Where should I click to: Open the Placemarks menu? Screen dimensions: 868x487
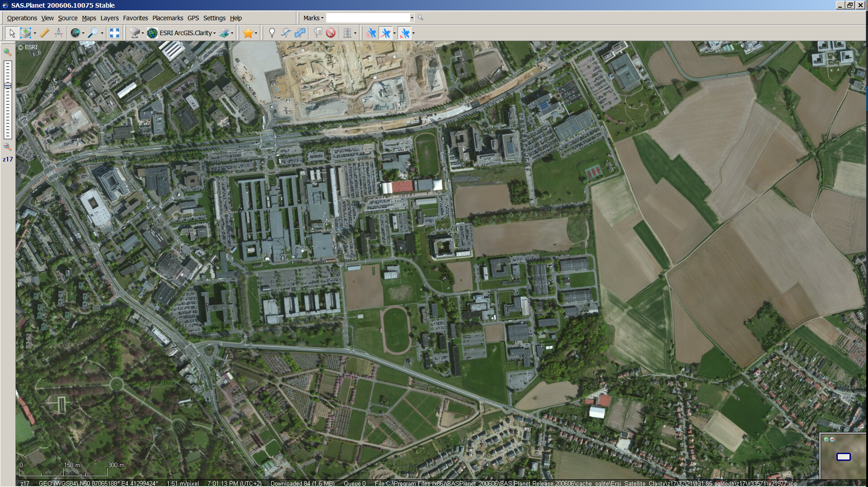click(167, 18)
